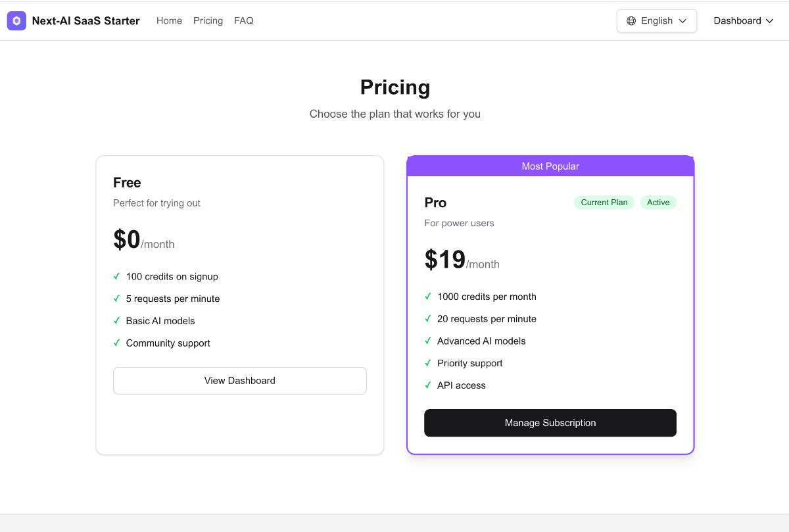
Task: Click the View Dashboard button
Action: point(239,380)
